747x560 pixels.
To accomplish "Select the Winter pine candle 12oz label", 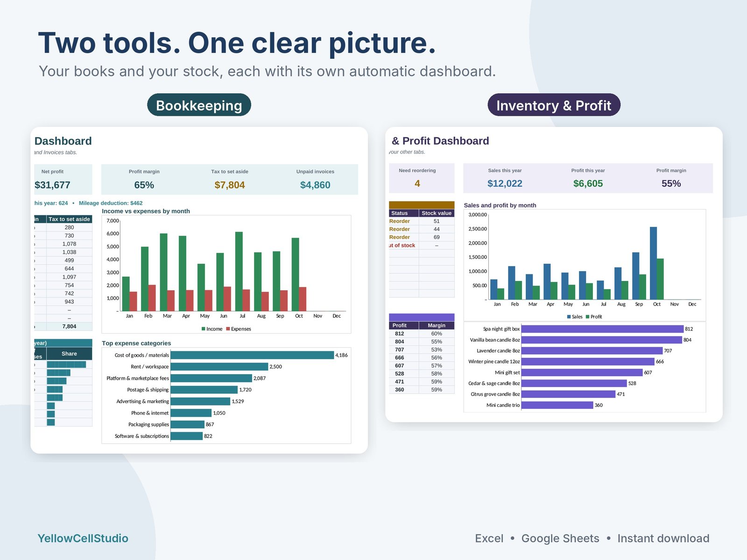I will pyautogui.click(x=494, y=362).
